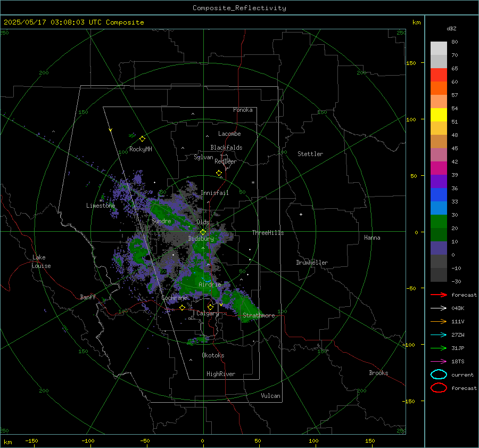Click the 04DK legend text
Image resolution: width=479 pixels, height=448 pixels.
(458, 308)
